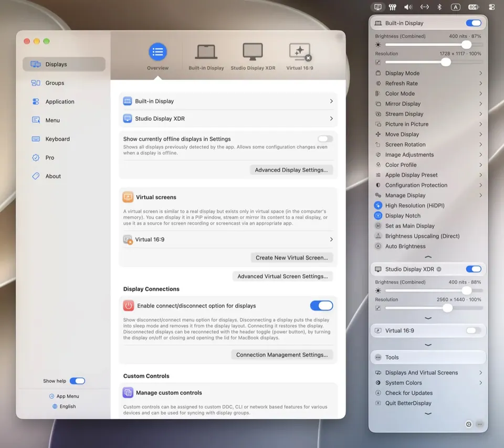Open Displays And Virtual Screens submenu
The image size is (504, 448).
click(x=429, y=372)
